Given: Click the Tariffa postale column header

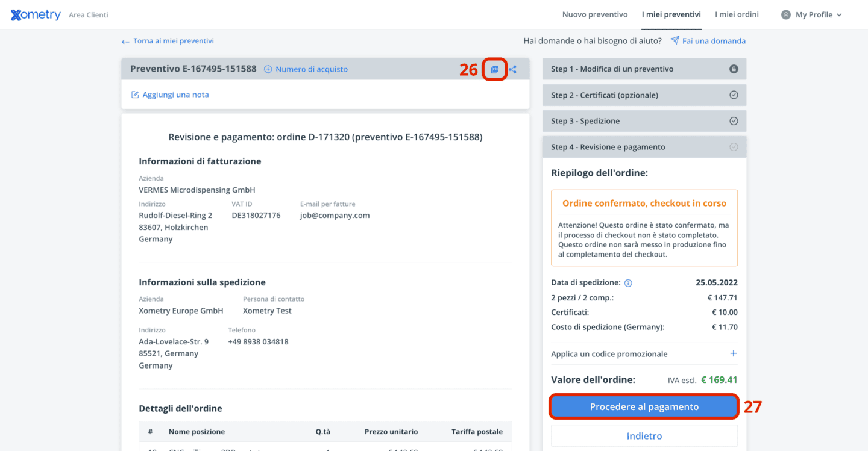Looking at the screenshot, I should tap(477, 432).
